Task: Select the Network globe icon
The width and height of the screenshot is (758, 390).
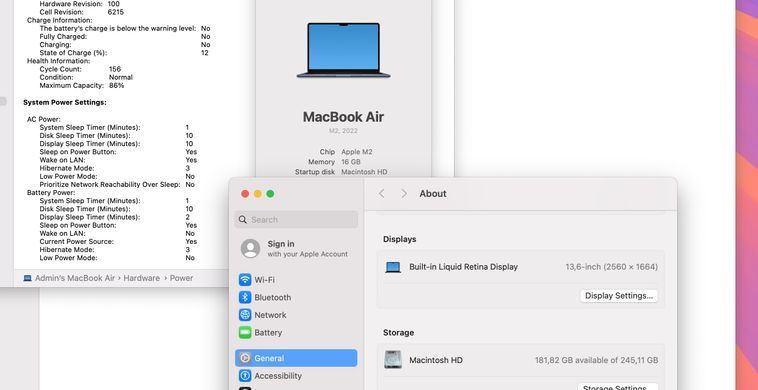Action: tap(245, 315)
